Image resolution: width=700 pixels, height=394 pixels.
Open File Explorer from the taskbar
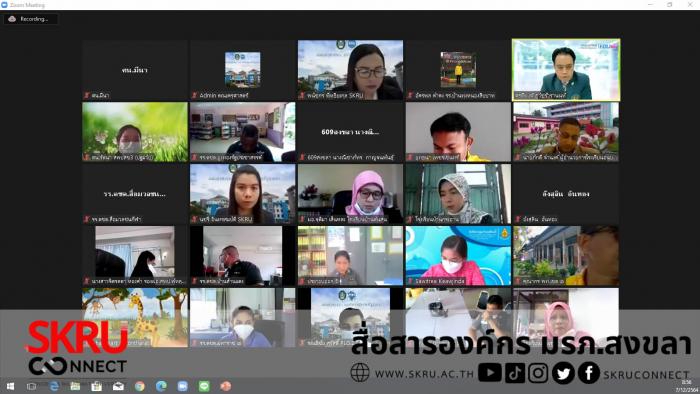tap(75, 386)
